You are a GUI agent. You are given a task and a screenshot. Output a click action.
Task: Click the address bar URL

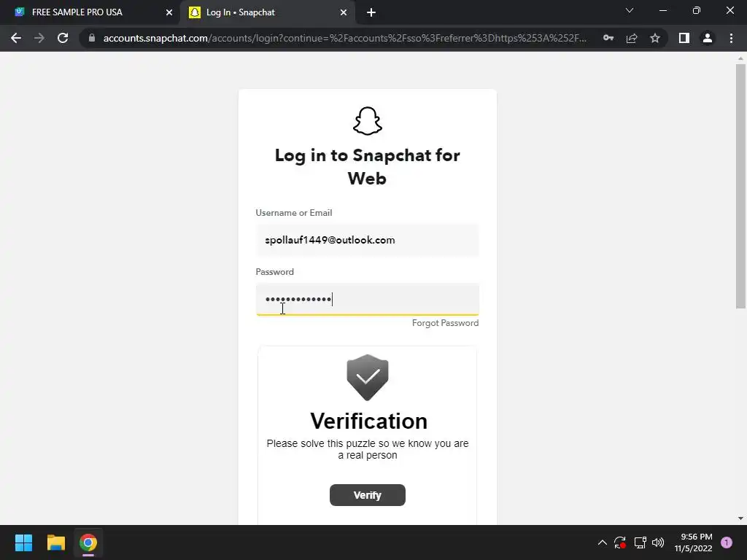point(345,38)
